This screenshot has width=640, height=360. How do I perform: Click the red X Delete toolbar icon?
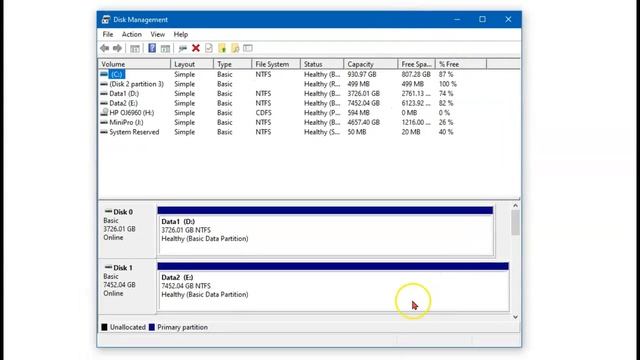point(196,48)
